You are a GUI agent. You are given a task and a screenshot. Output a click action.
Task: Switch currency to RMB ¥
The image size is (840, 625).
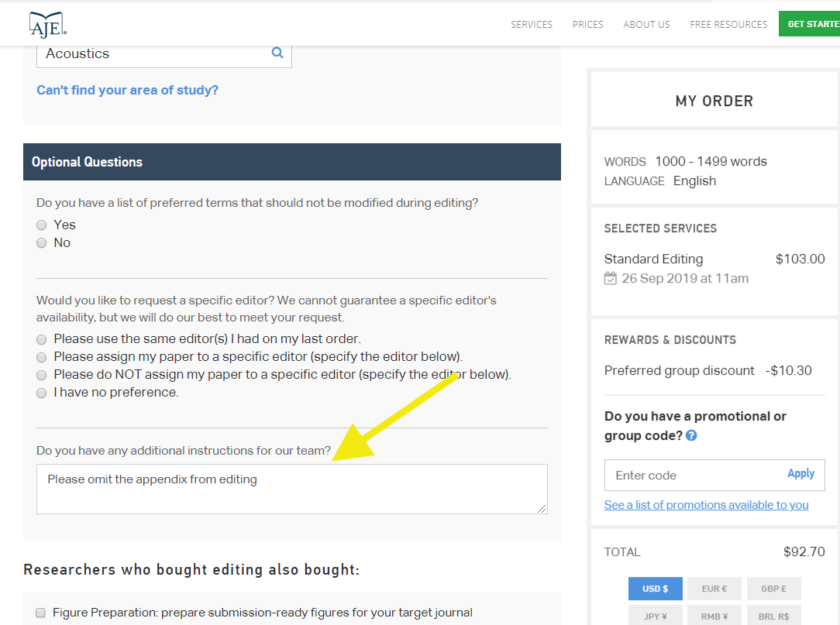[714, 616]
